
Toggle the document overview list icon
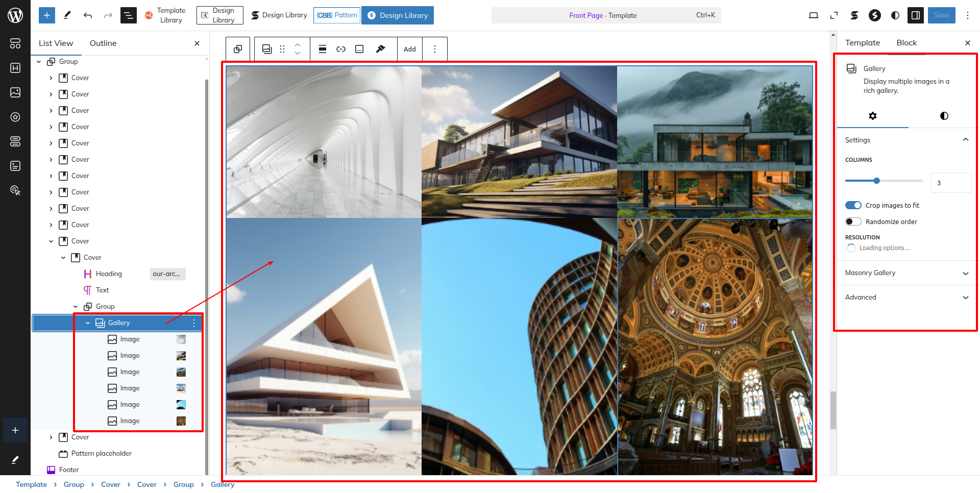pos(128,15)
